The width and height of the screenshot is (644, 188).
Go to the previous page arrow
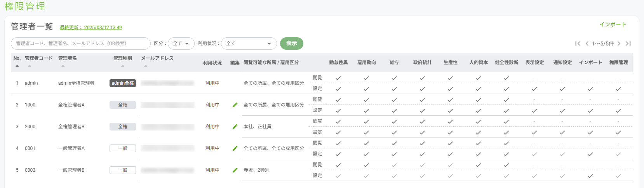tap(587, 44)
